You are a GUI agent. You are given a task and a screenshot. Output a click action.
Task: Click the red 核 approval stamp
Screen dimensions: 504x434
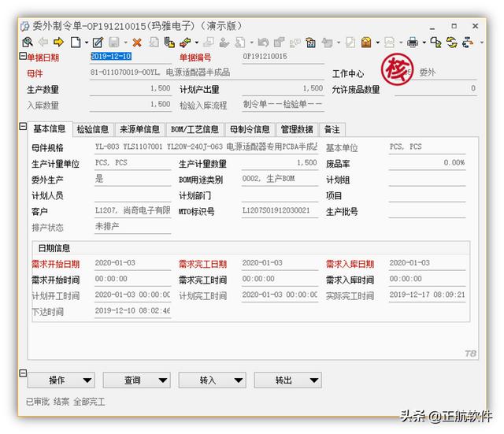click(x=396, y=69)
